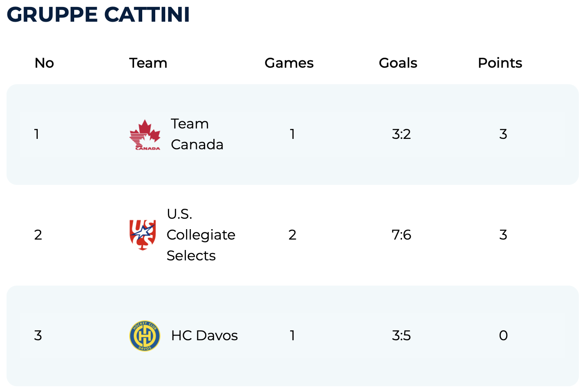
Task: Click the U.S. Collegiate Selects logo
Action: (x=143, y=235)
